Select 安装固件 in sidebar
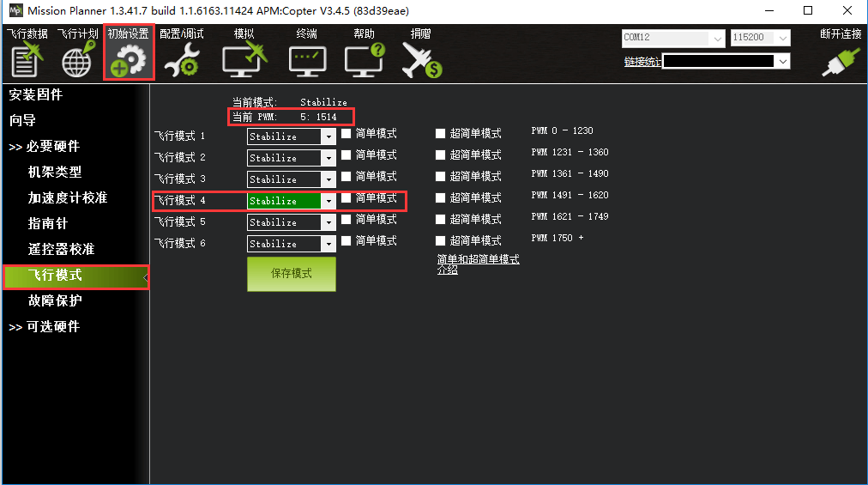The height and width of the screenshot is (485, 868). [x=36, y=94]
